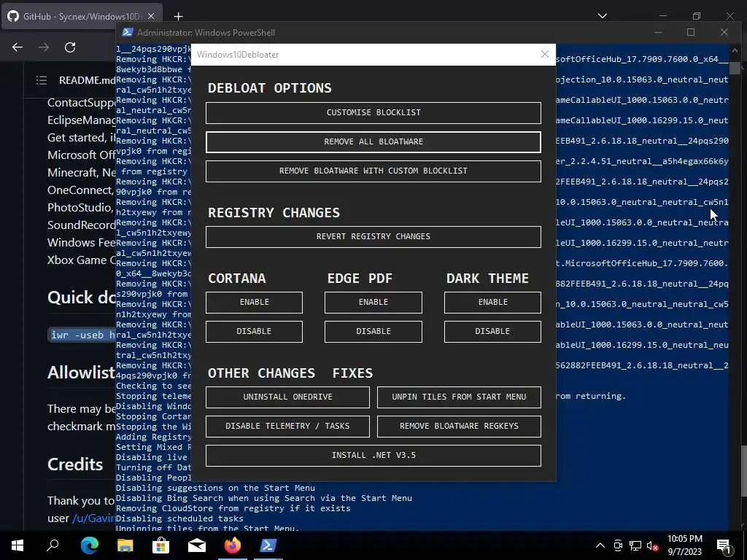Viewport: 747px width, 560px height.
Task: Maximize the PowerShell window
Action: 691,32
